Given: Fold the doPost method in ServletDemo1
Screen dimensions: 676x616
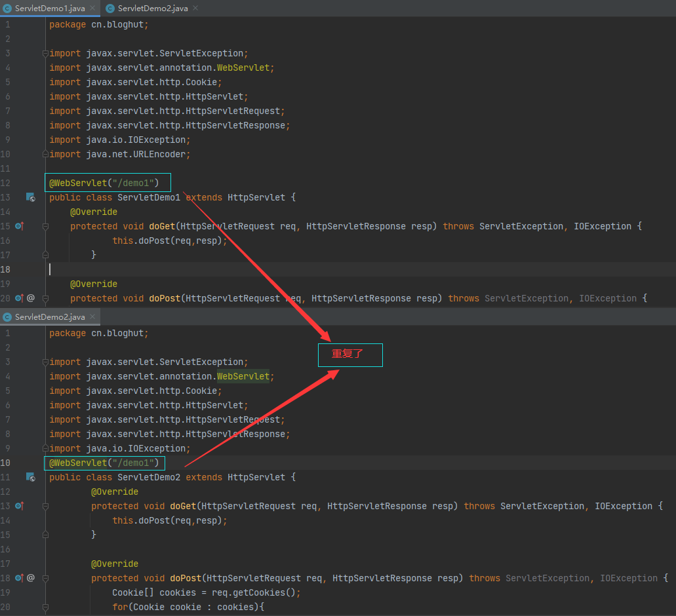Looking at the screenshot, I should point(45,298).
